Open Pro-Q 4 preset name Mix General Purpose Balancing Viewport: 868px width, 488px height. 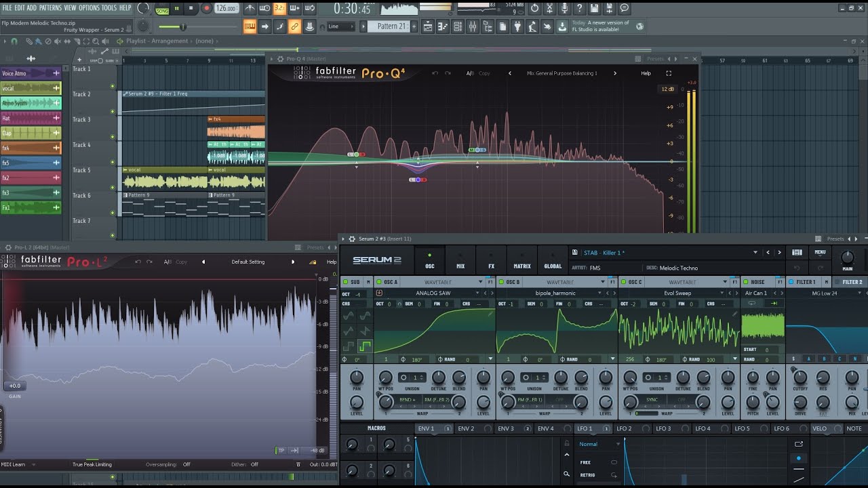tap(562, 73)
